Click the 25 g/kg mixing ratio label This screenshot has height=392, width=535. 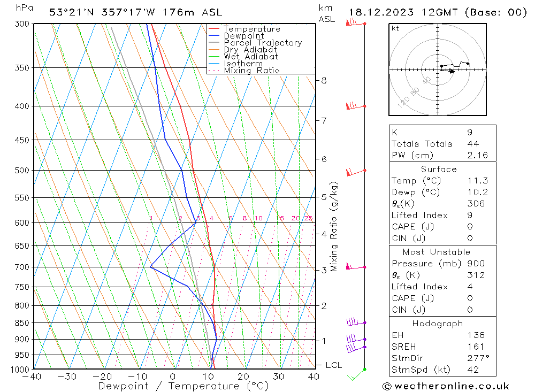pyautogui.click(x=309, y=218)
